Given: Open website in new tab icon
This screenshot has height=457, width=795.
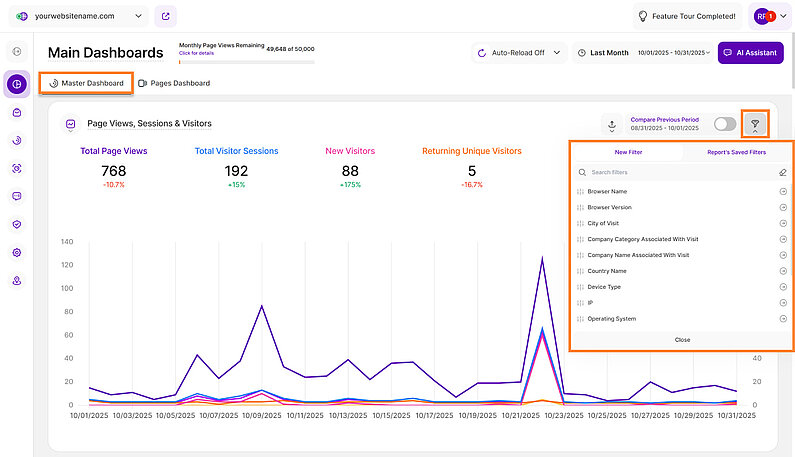Looking at the screenshot, I should [165, 16].
